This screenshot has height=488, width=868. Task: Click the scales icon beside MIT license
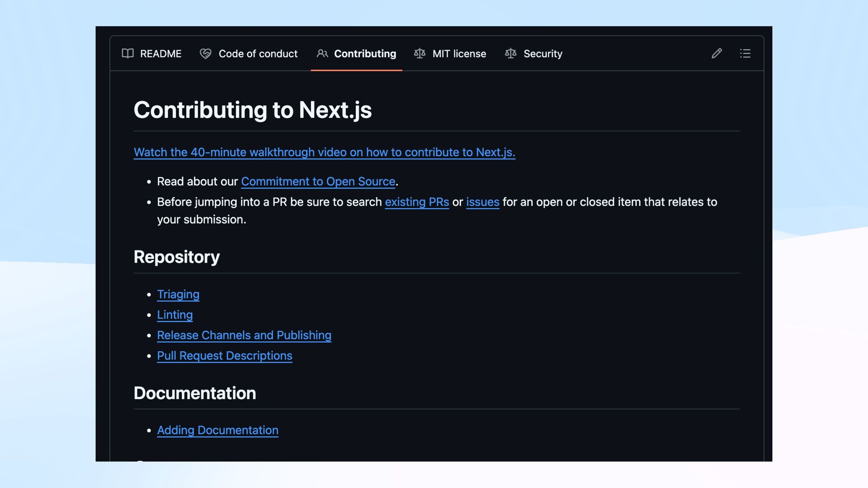[x=420, y=53]
